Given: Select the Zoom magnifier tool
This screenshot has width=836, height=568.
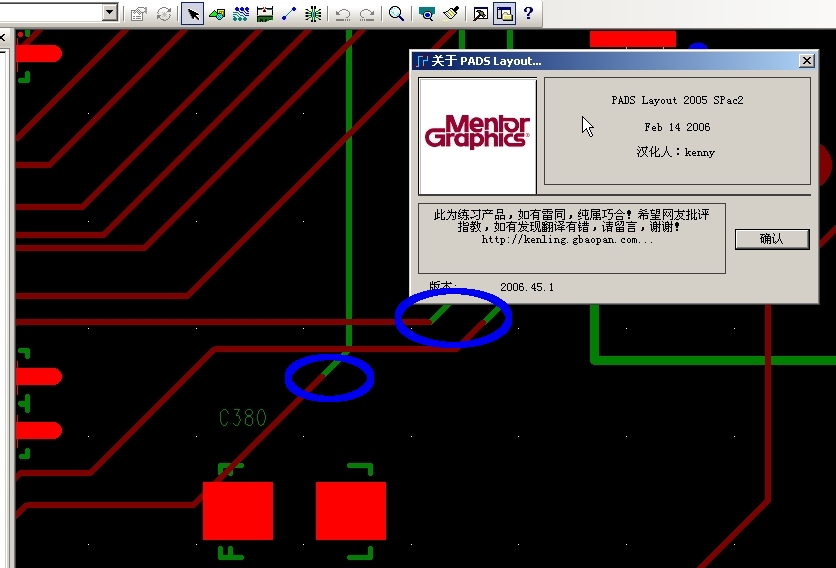Looking at the screenshot, I should click(396, 14).
